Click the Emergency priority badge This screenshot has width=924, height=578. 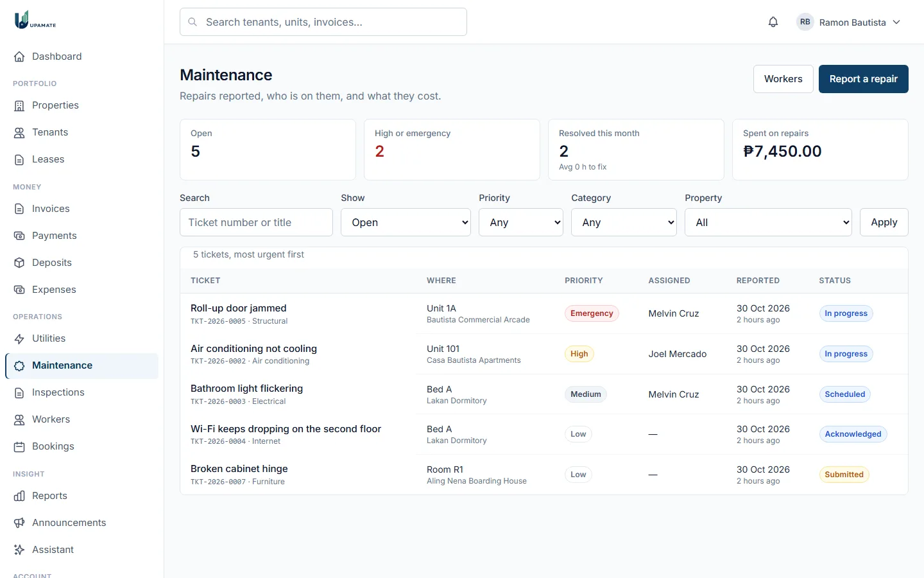[x=592, y=313]
